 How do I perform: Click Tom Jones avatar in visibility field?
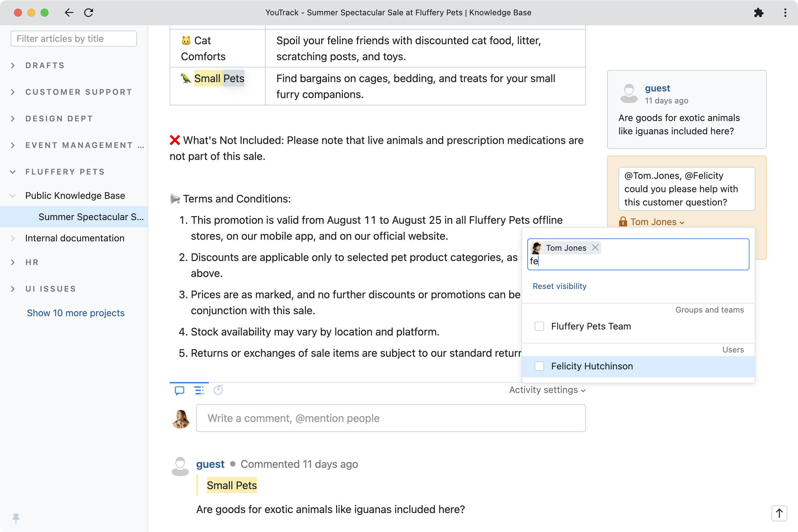[x=536, y=248]
